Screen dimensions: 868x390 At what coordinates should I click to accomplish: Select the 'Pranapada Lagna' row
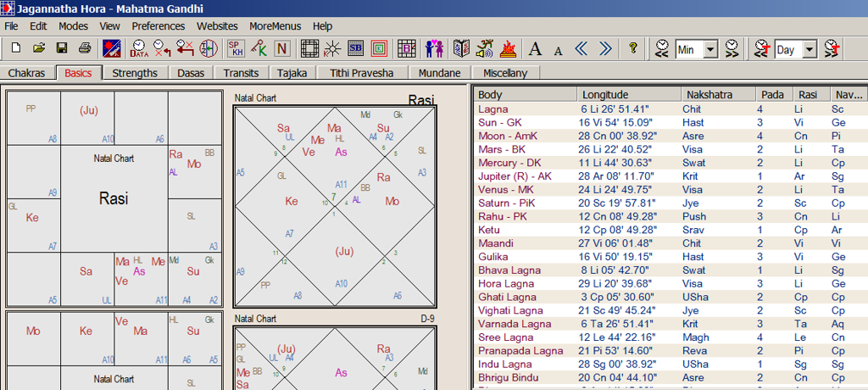[671, 351]
